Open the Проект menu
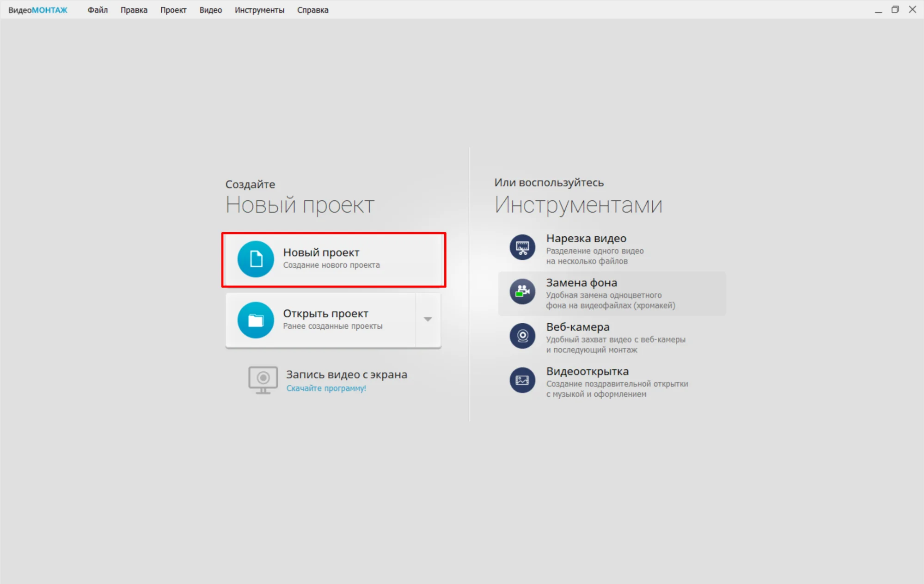 [x=173, y=10]
